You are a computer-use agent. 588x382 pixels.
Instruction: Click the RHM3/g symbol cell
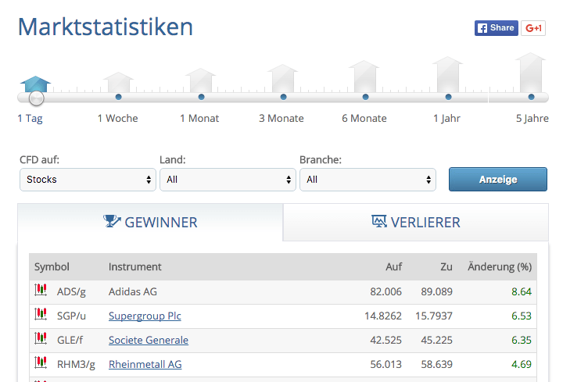[x=76, y=364]
